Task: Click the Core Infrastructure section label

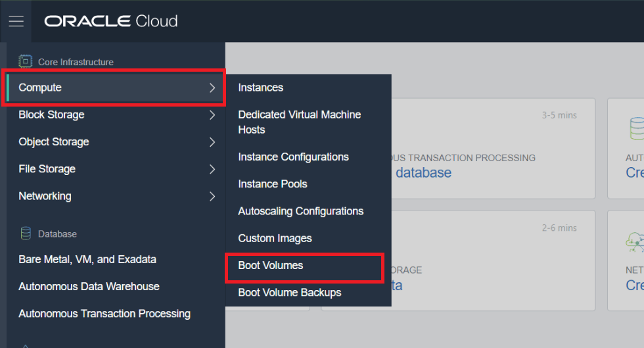Action: pyautogui.click(x=76, y=62)
